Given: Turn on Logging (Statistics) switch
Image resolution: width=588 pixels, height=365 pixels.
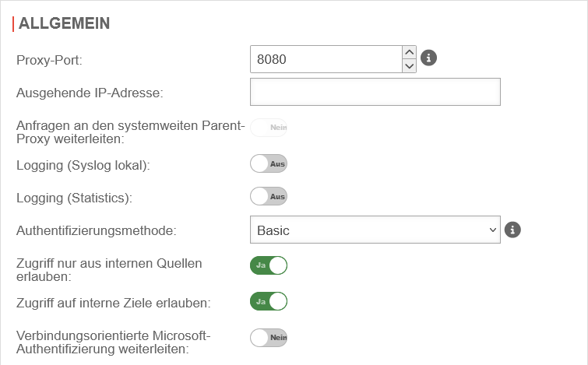Looking at the screenshot, I should click(x=269, y=197).
